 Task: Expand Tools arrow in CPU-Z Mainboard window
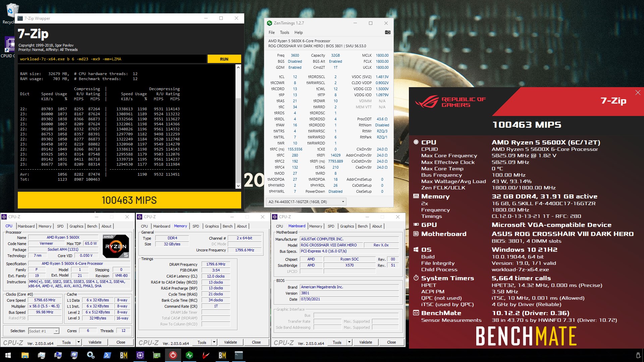349,342
